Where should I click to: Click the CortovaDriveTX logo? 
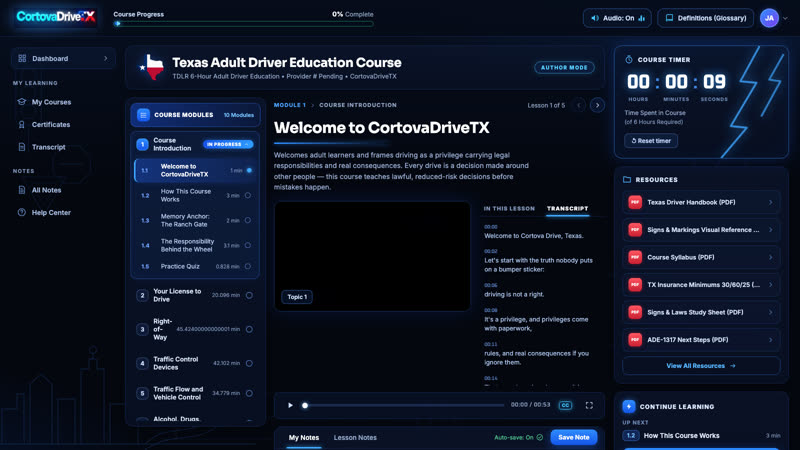56,17
